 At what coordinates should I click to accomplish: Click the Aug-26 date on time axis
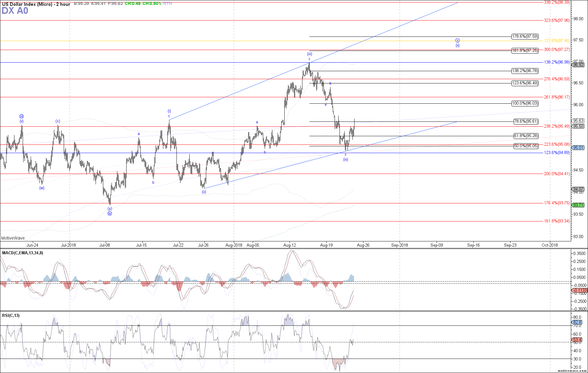[x=363, y=245]
